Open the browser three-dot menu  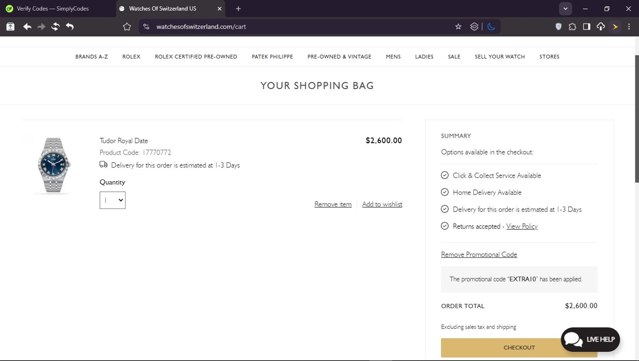(x=629, y=26)
